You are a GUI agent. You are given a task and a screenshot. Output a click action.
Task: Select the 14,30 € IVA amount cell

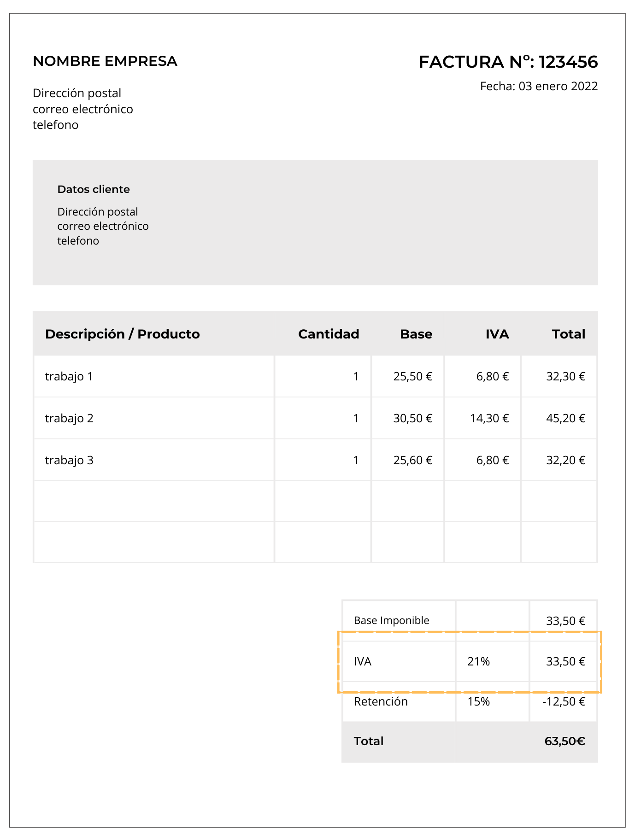[x=489, y=419]
